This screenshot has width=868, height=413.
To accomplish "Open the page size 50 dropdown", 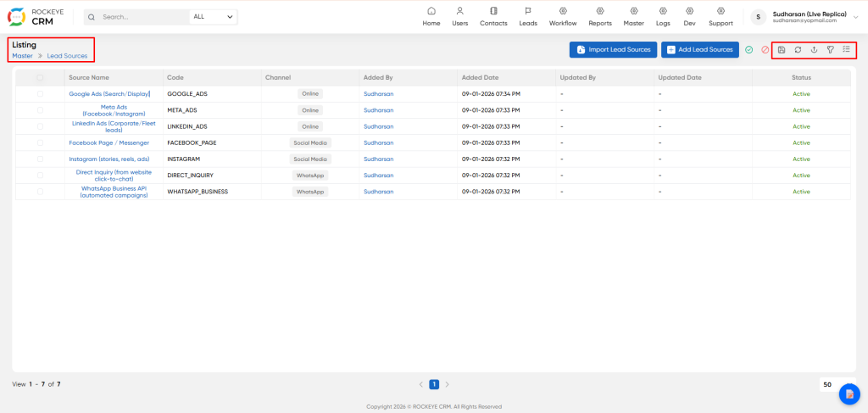I will pyautogui.click(x=836, y=384).
